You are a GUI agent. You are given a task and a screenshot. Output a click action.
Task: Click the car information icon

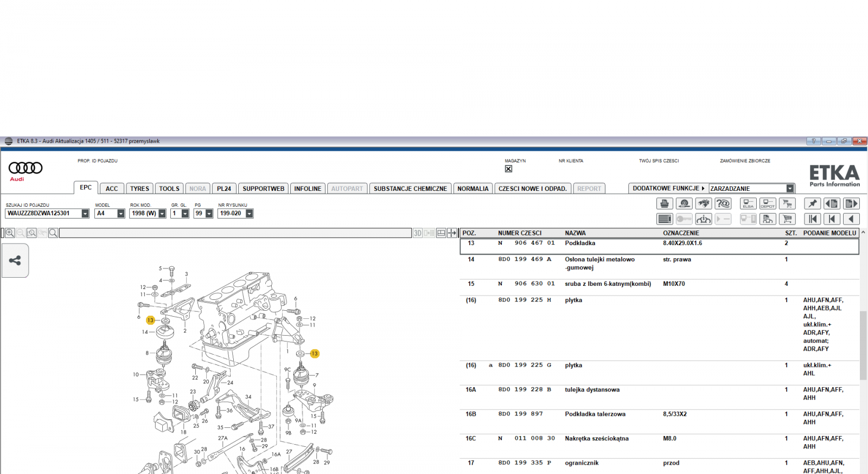[704, 219]
